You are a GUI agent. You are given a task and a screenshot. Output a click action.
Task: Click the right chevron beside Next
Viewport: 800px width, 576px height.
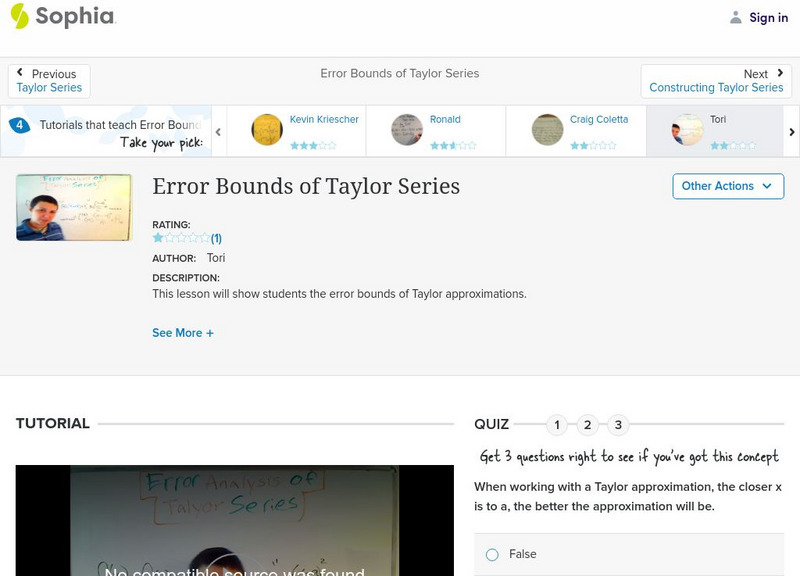pos(780,73)
